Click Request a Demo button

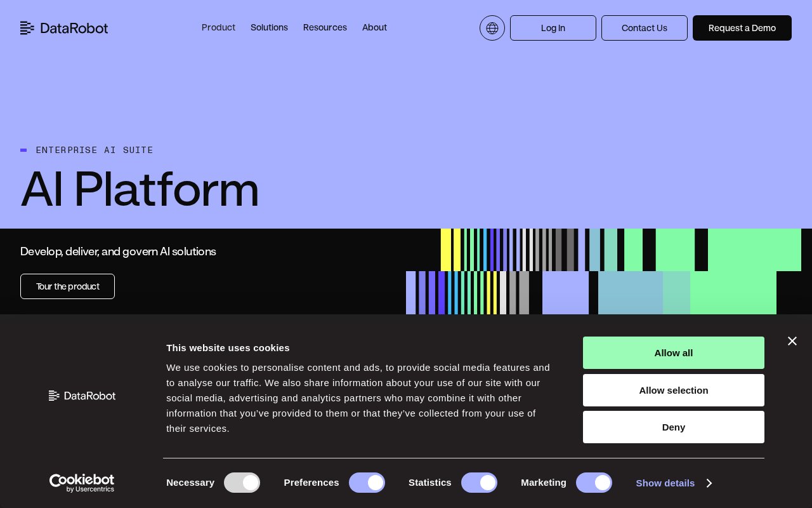(742, 28)
